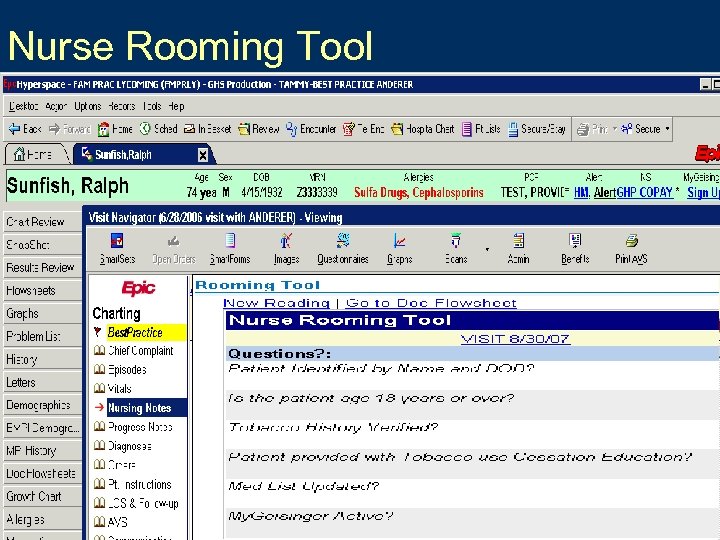This screenshot has width=720, height=540.
Task: Open the Sched clock icon
Action: tap(145, 129)
